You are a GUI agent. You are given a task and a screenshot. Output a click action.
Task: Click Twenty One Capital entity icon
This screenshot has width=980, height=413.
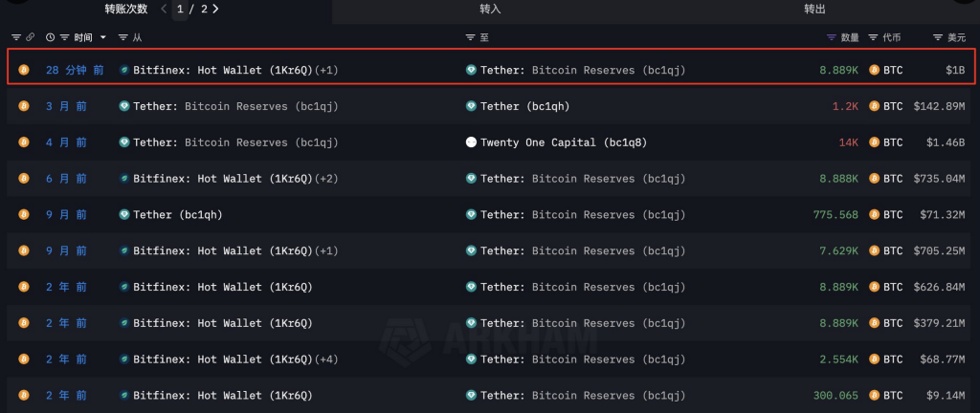point(471,142)
